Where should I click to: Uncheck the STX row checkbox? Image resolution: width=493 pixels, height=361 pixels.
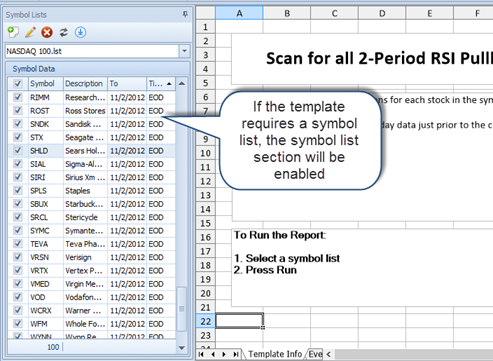click(18, 137)
